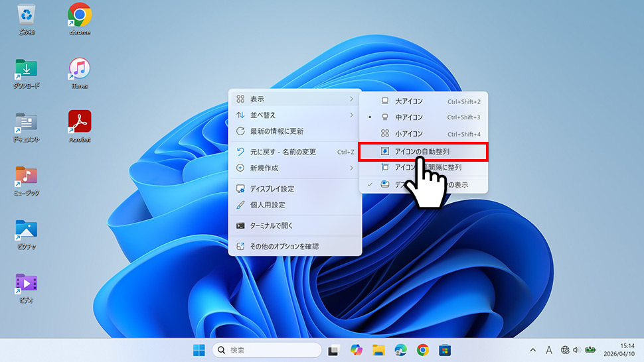Choose その他のオプションを確認
Screen dimensions: 644x362
pyautogui.click(x=295, y=247)
